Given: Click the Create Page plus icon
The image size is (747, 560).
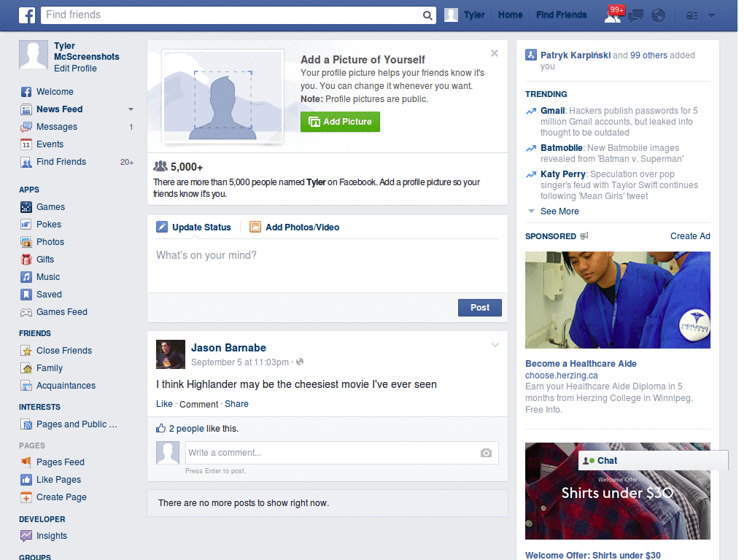Looking at the screenshot, I should [26, 497].
